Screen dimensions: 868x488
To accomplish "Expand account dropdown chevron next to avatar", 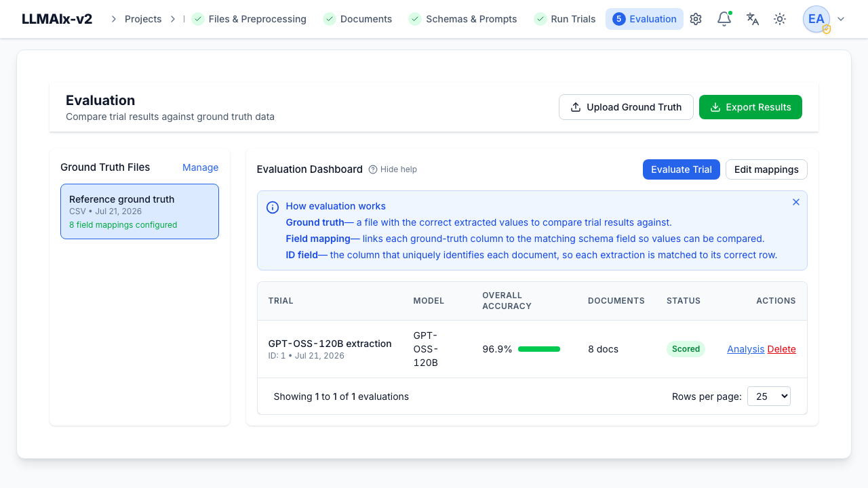I will 841,19.
